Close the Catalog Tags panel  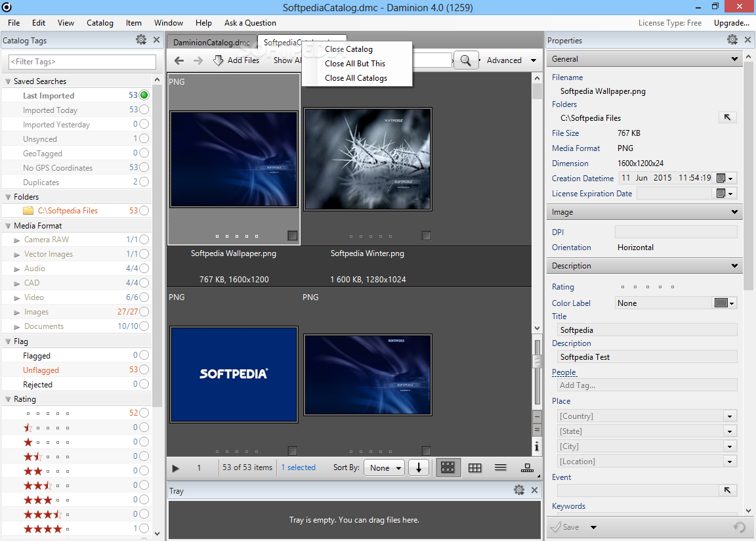156,40
